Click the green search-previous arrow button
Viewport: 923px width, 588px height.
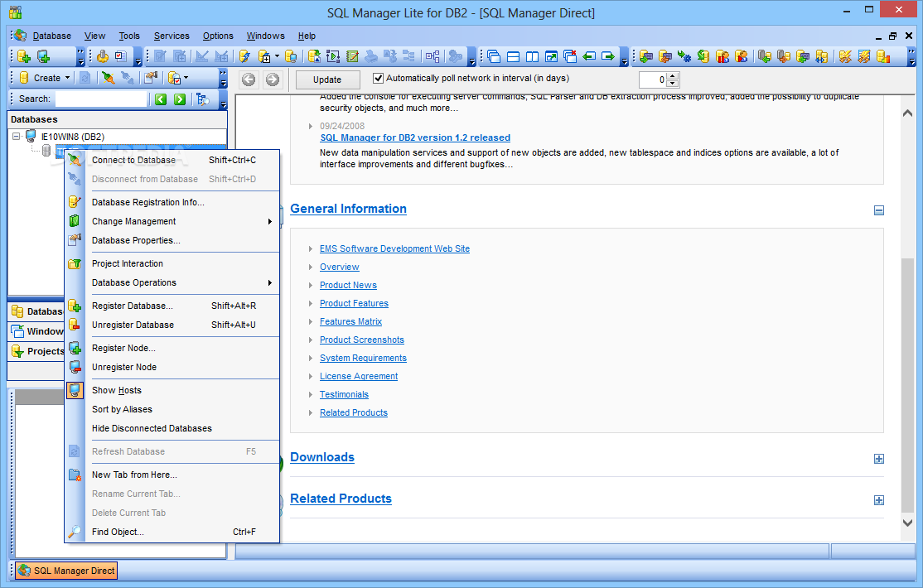[x=161, y=99]
